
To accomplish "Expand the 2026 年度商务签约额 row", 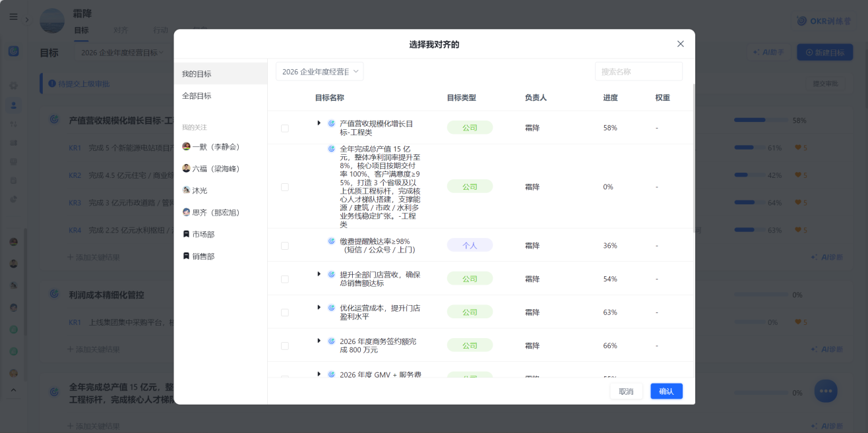I will click(319, 341).
